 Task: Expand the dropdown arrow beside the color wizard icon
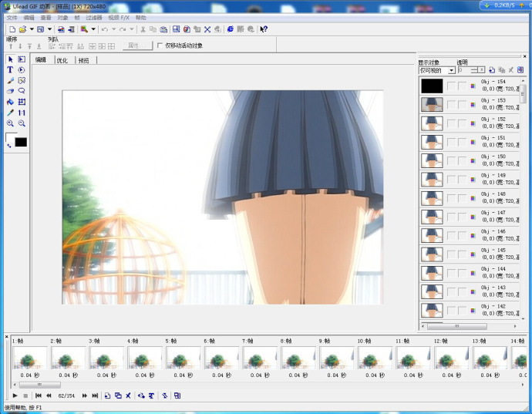pos(93,29)
